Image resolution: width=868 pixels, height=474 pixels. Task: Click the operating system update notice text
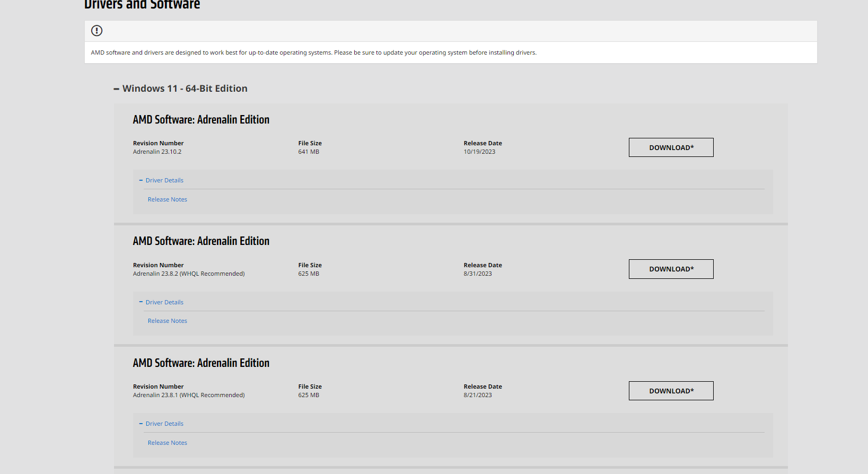[314, 52]
